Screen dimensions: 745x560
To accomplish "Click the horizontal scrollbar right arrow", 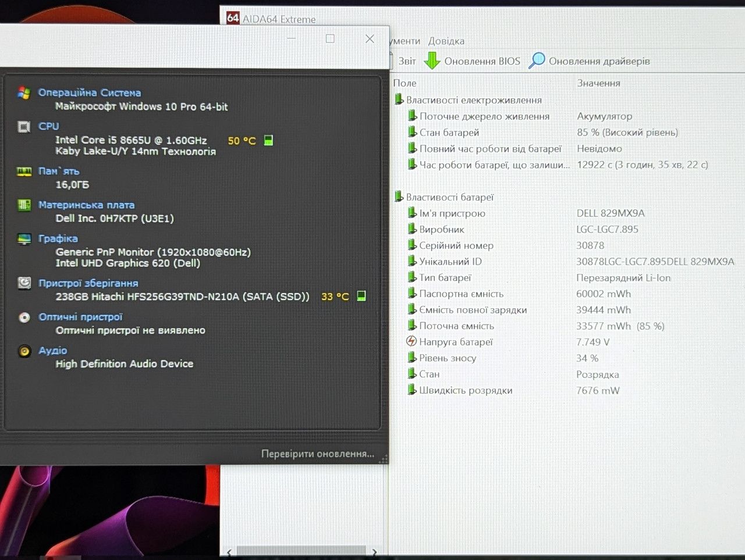I will [x=374, y=551].
